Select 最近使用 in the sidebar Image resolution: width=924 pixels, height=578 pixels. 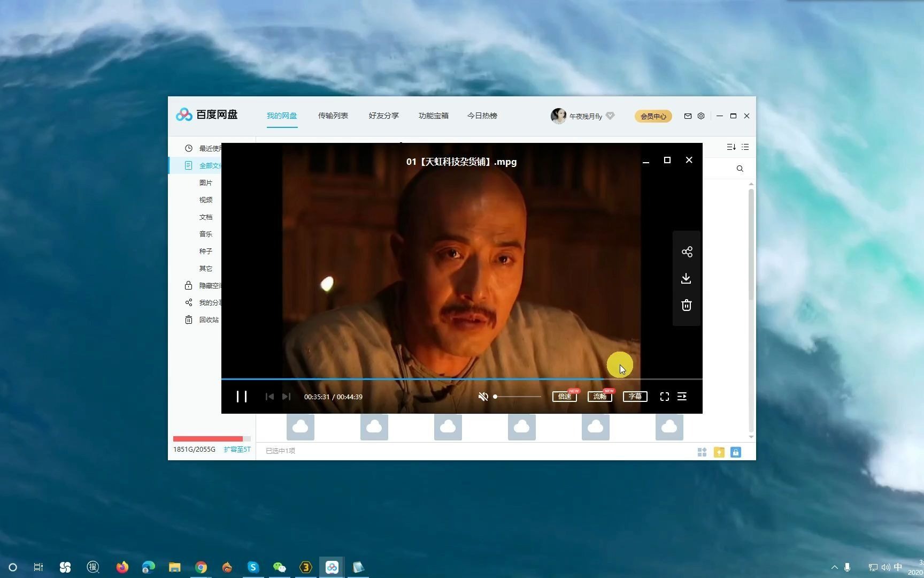[203, 148]
